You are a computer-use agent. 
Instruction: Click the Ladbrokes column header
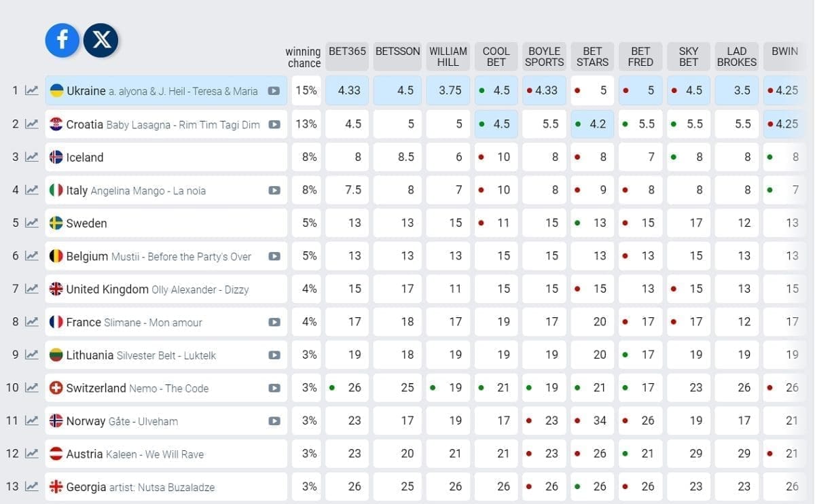[737, 56]
